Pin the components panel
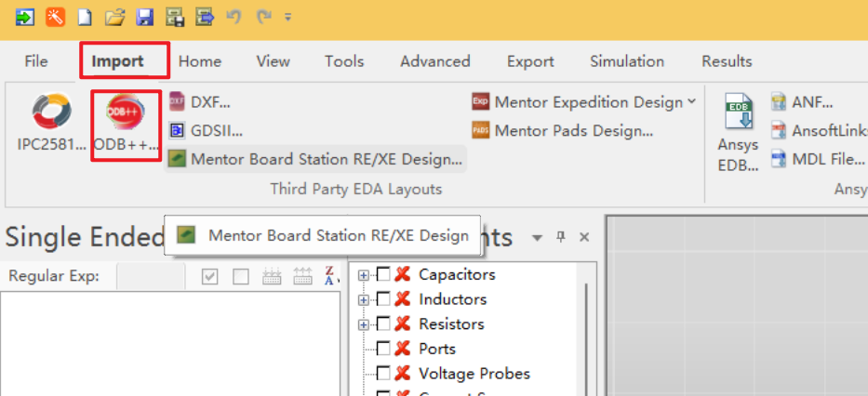Image resolution: width=868 pixels, height=396 pixels. click(561, 237)
